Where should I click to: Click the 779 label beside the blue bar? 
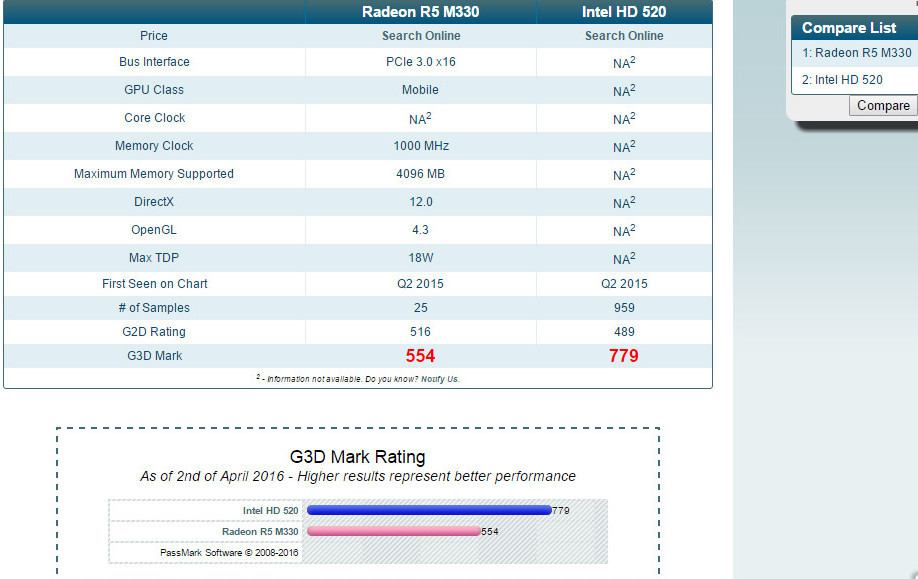coord(561,511)
